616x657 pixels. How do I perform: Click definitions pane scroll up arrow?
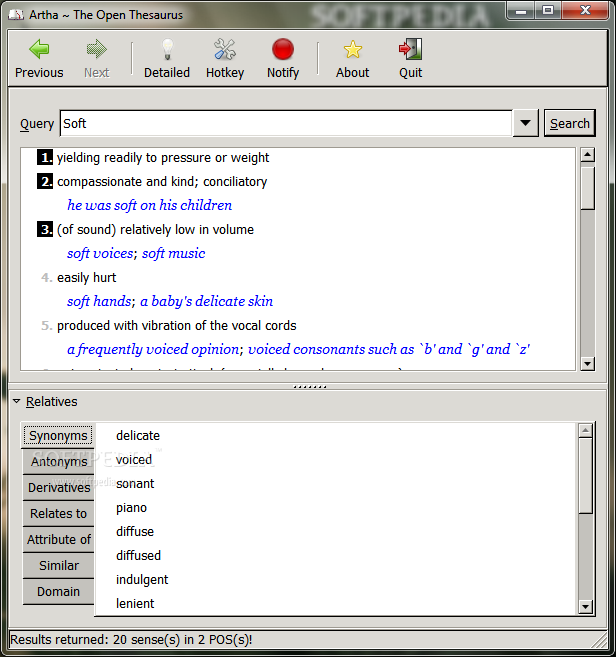click(x=588, y=155)
